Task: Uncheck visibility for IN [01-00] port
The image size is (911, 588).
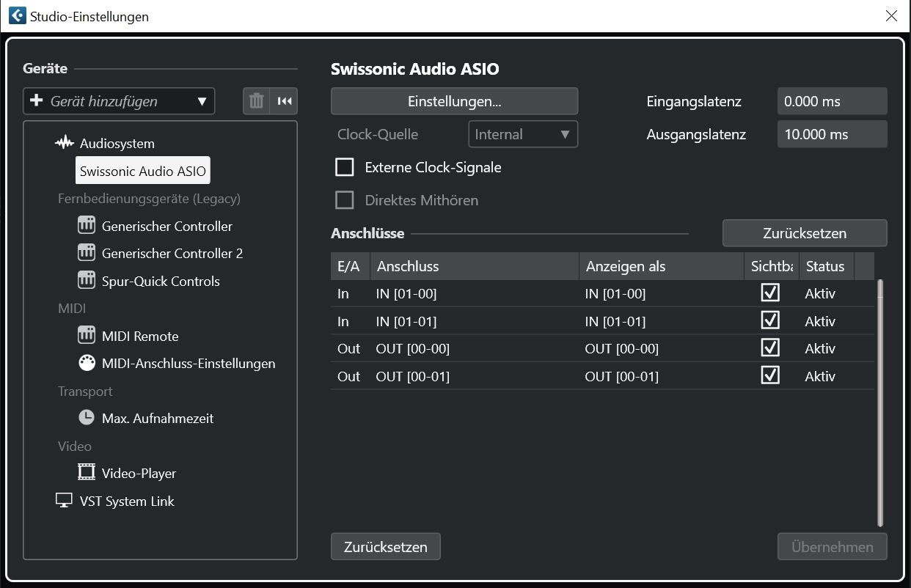Action: point(770,293)
